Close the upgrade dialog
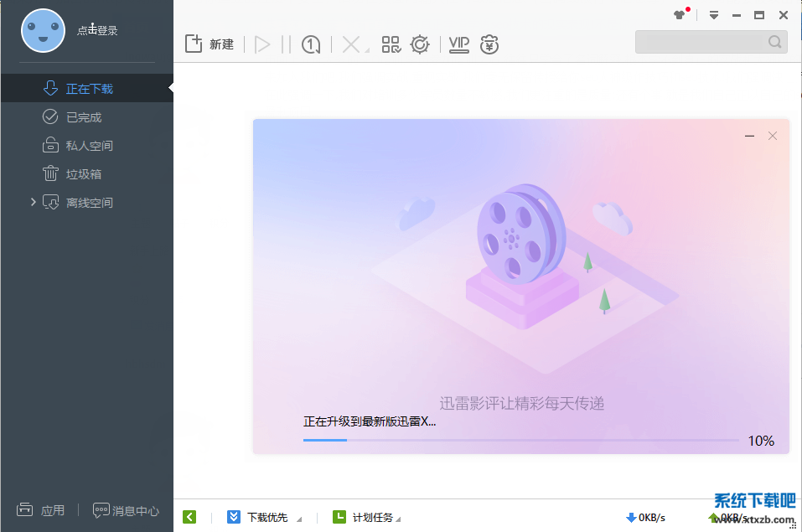The image size is (802, 532). pos(773,136)
